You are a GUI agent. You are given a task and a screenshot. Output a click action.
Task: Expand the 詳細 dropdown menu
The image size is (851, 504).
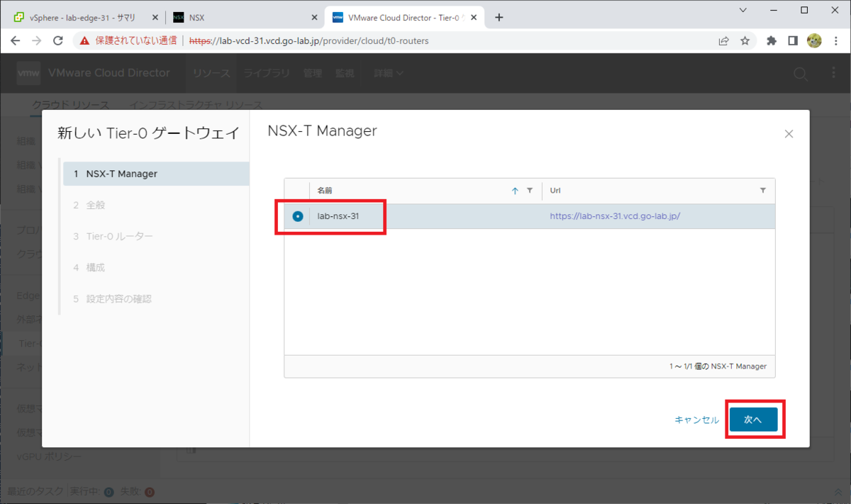pyautogui.click(x=389, y=73)
